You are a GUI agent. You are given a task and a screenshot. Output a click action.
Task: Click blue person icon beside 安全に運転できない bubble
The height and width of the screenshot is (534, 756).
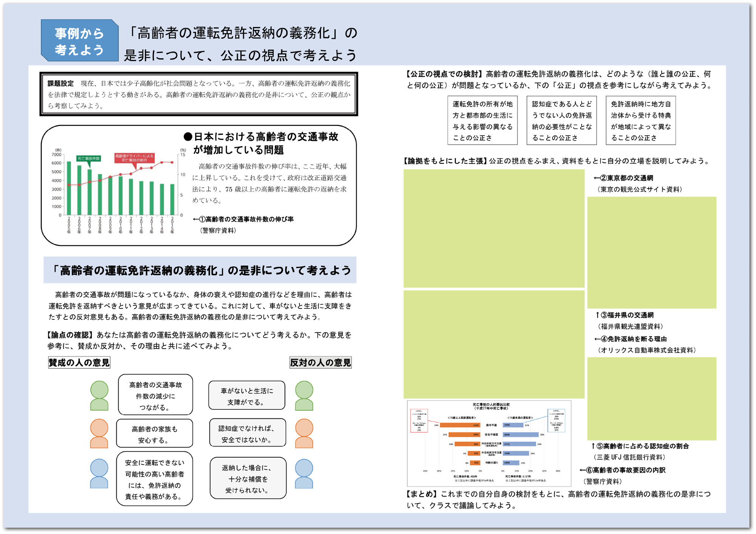(99, 474)
